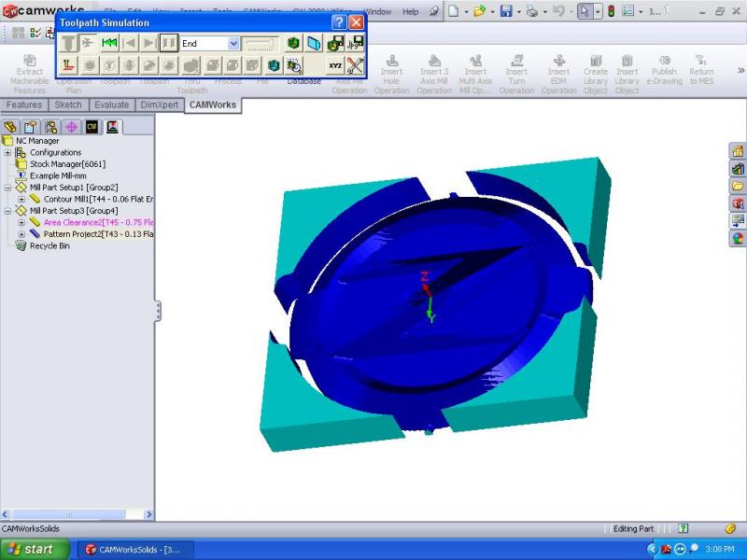This screenshot has height=560, width=747.
Task: Open the End run-mode dropdown
Action: pos(233,44)
